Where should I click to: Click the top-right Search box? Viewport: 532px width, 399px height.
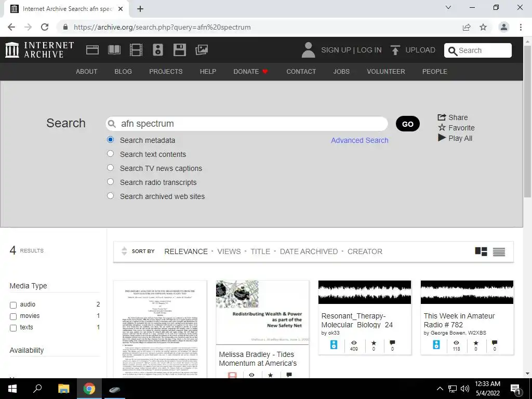[478, 50]
